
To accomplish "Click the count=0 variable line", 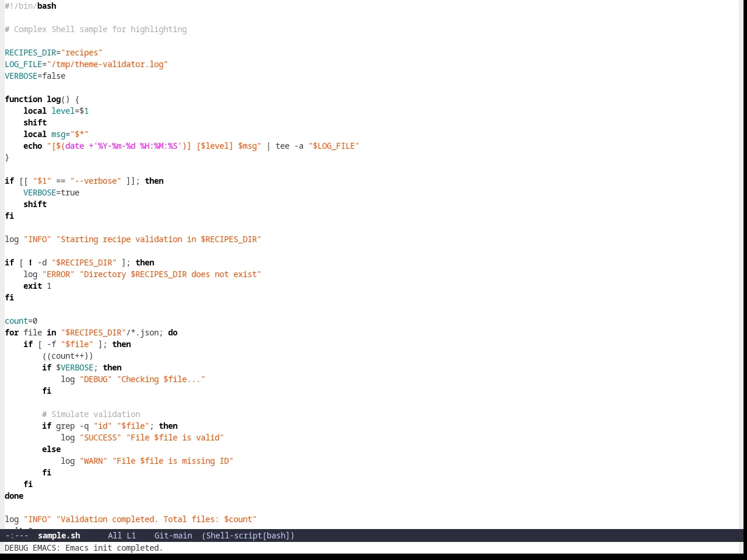I will (x=21, y=321).
